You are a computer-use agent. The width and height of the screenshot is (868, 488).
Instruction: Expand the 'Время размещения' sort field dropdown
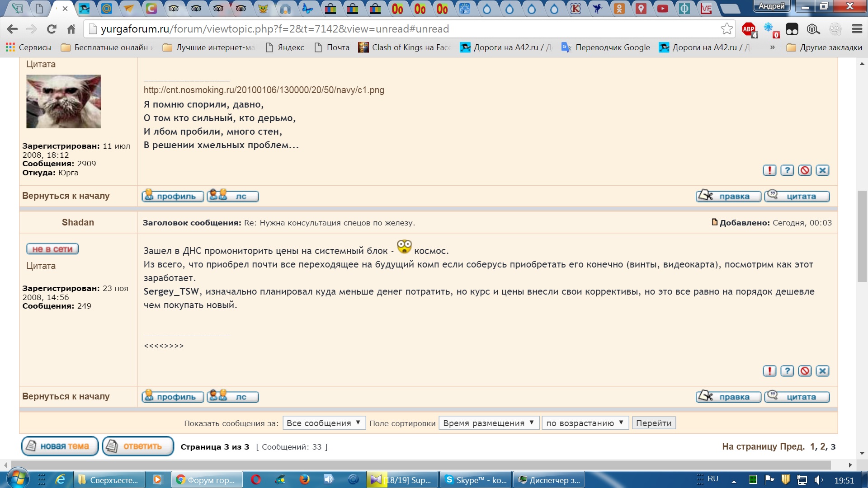(488, 423)
